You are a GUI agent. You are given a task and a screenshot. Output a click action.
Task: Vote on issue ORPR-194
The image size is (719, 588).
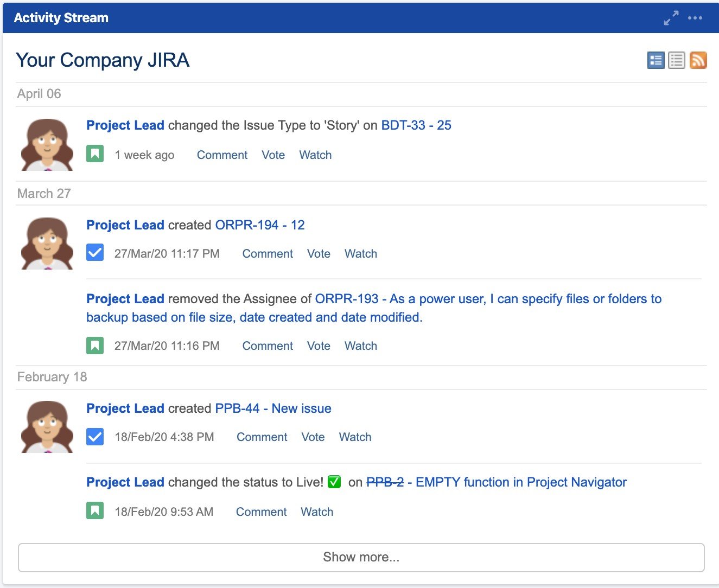pos(319,253)
